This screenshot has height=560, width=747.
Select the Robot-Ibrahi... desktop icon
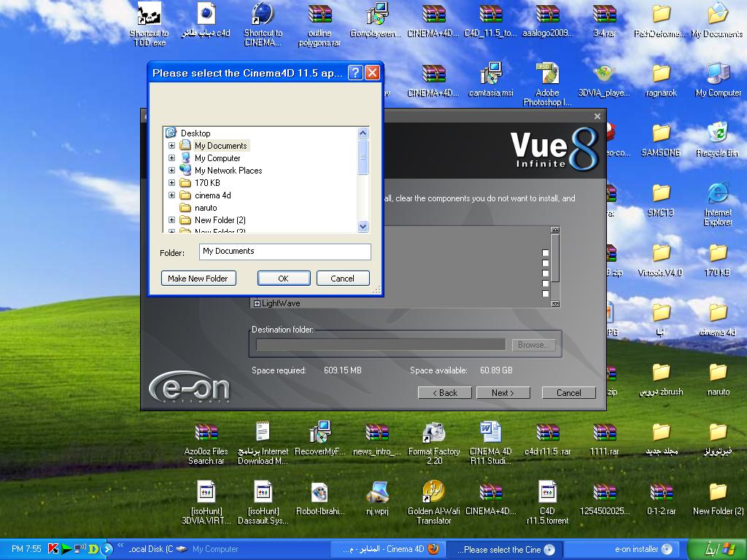[320, 497]
